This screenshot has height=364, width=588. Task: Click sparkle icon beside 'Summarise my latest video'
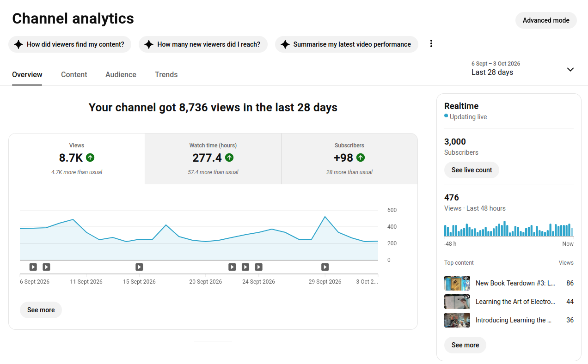coord(285,44)
